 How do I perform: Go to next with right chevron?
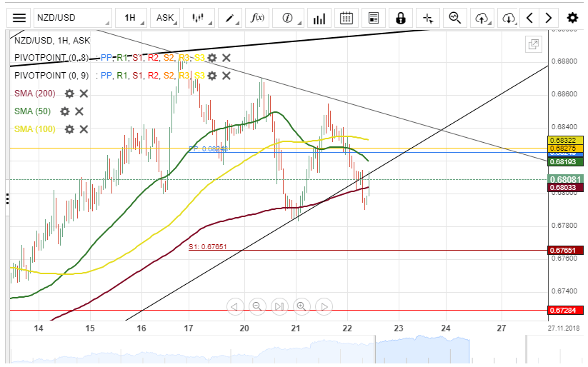pos(548,18)
